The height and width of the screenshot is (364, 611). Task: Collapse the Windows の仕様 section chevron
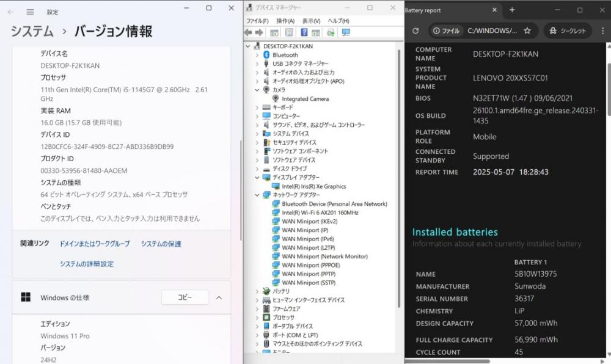click(219, 298)
